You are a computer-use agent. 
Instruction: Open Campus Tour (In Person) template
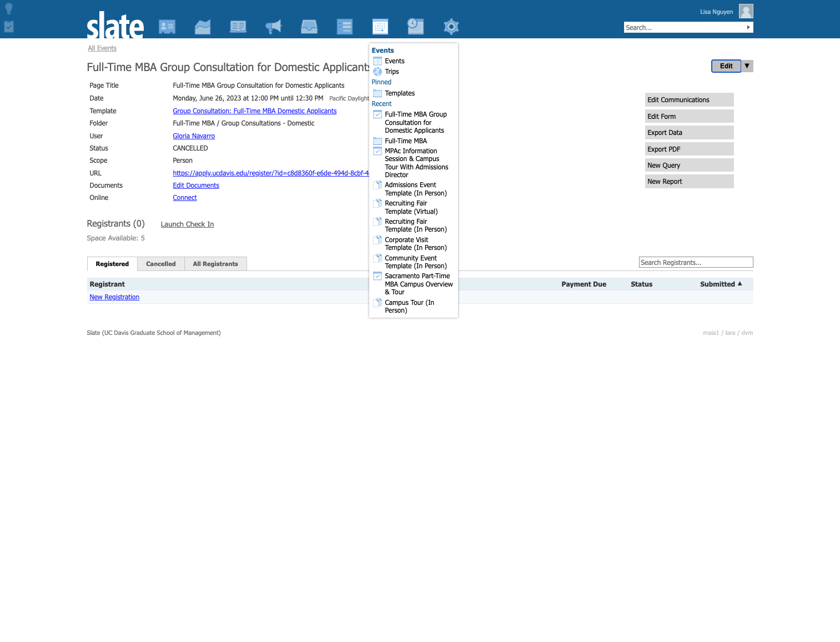[409, 307]
